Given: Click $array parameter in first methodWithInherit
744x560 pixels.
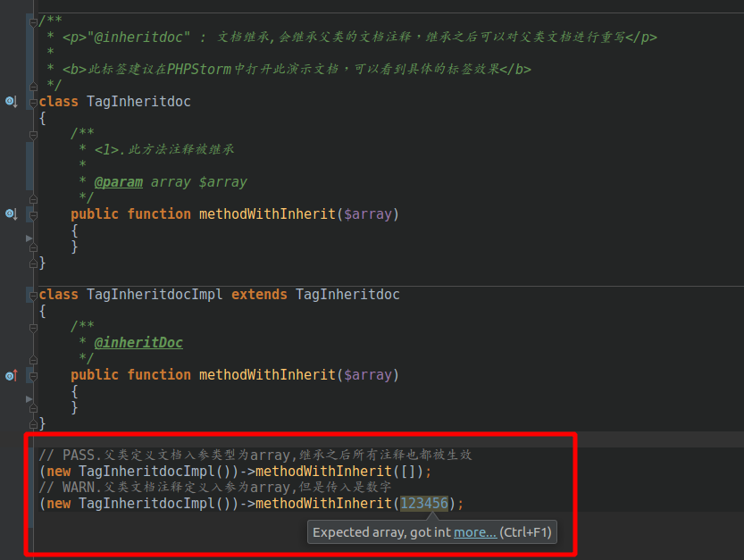Looking at the screenshot, I should (x=368, y=214).
